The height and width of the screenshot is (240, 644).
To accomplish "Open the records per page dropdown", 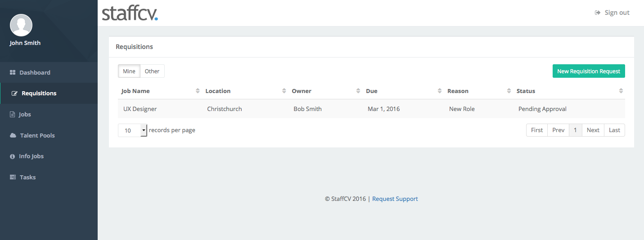I will (132, 130).
